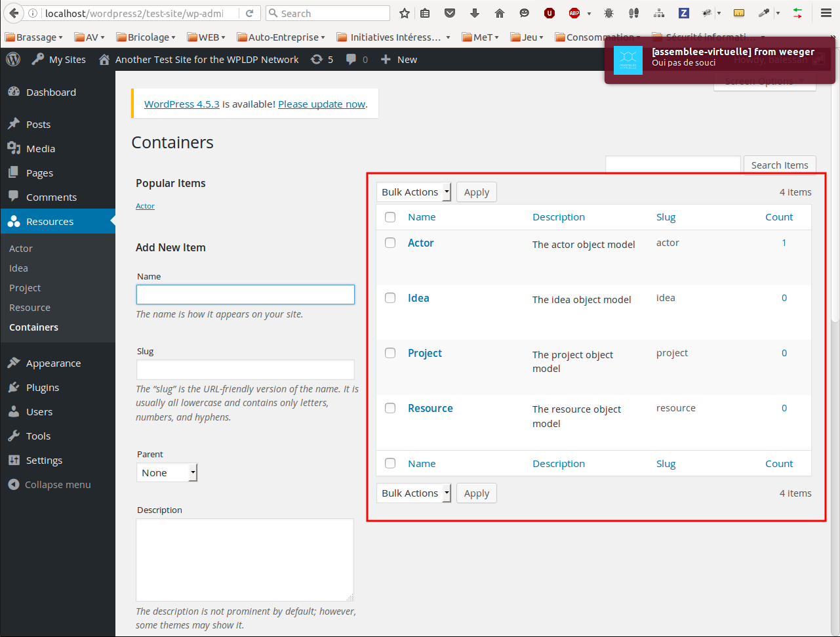Go to the browser home page icon

coord(500,13)
